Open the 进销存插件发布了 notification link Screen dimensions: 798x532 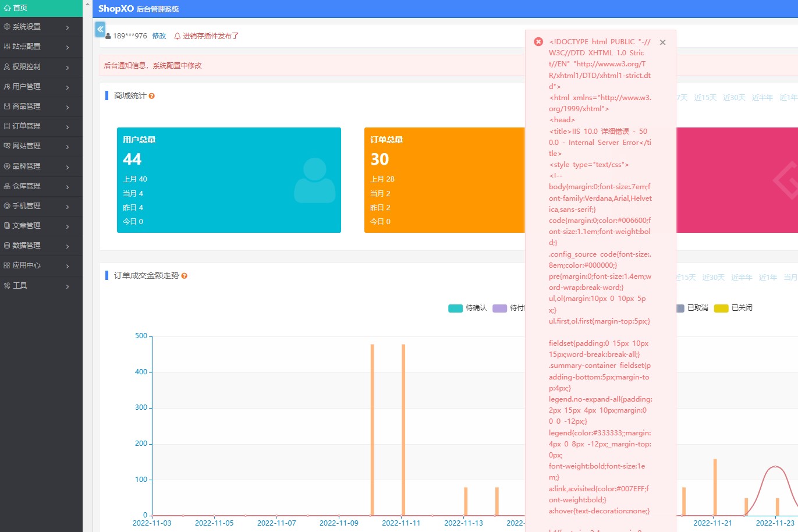[211, 36]
